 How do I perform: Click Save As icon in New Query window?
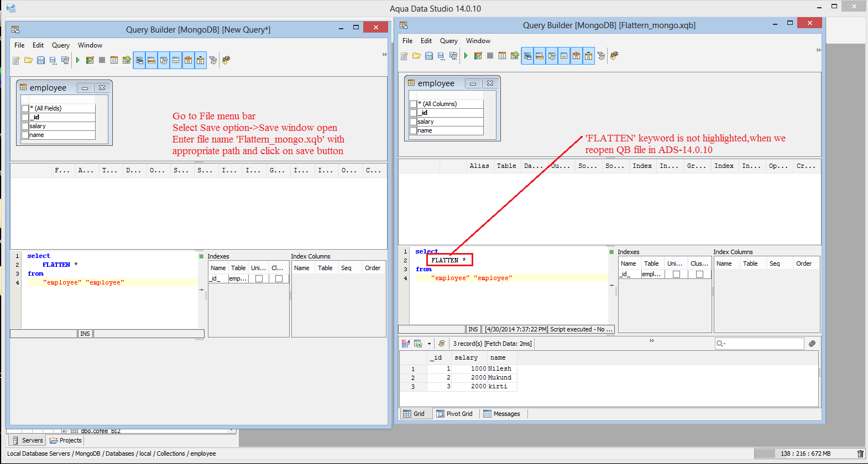pos(53,60)
